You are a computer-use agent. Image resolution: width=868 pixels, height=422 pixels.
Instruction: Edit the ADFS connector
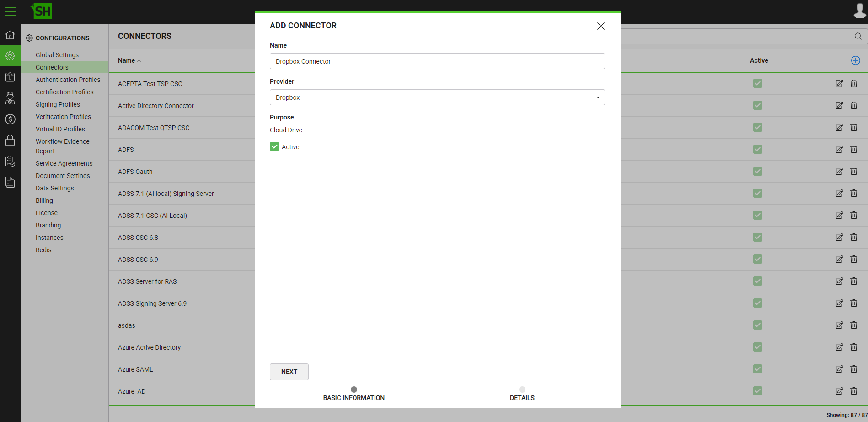coord(839,149)
